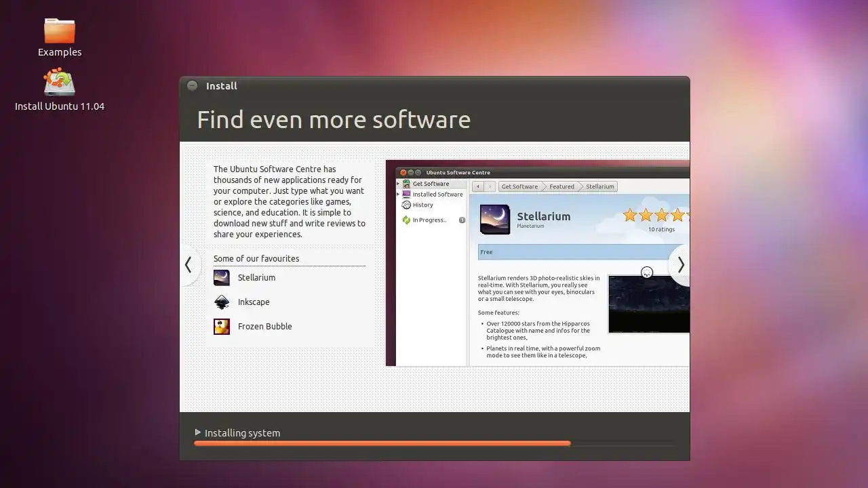Show the previous slide with left arrow
The height and width of the screenshot is (488, 868).
pyautogui.click(x=189, y=265)
